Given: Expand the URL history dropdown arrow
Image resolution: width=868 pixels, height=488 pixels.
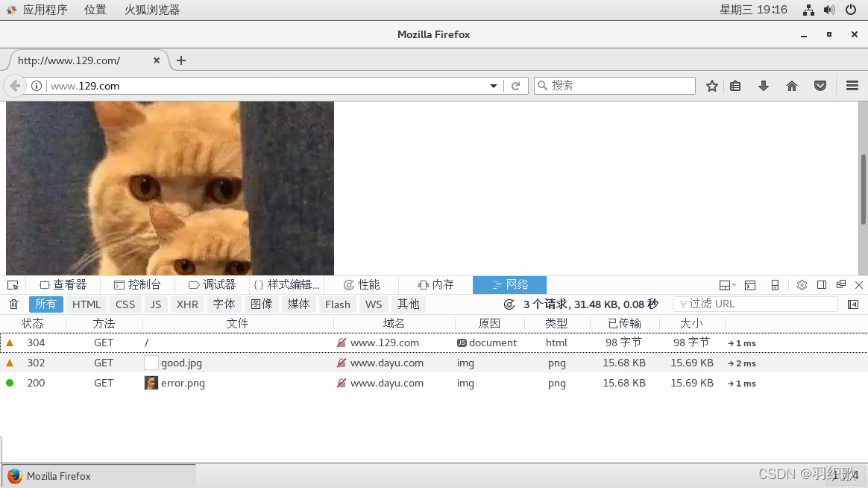Looking at the screenshot, I should (493, 86).
